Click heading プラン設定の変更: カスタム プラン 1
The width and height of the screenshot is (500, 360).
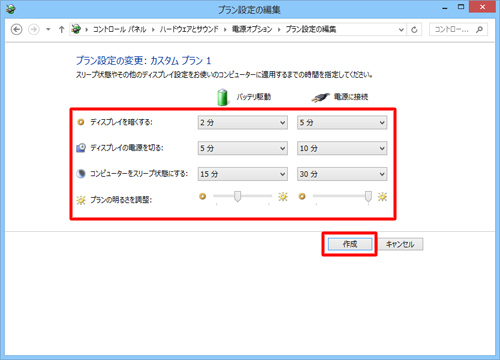[x=143, y=61]
